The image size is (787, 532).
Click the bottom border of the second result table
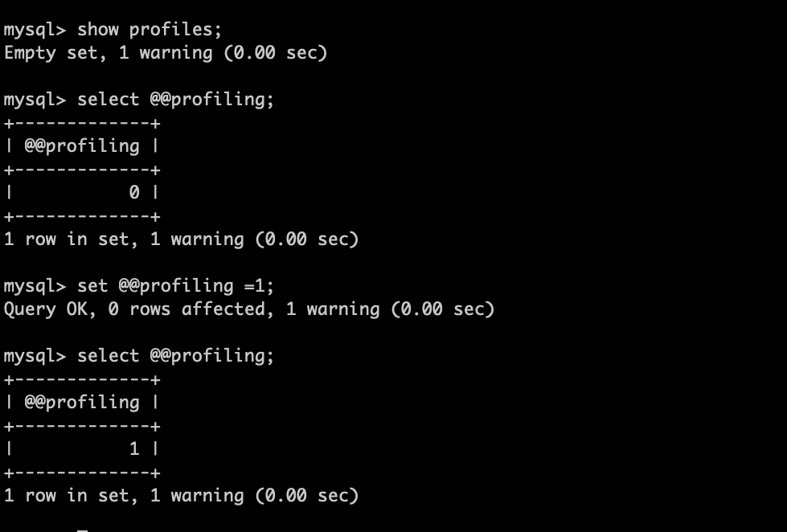[x=82, y=473]
